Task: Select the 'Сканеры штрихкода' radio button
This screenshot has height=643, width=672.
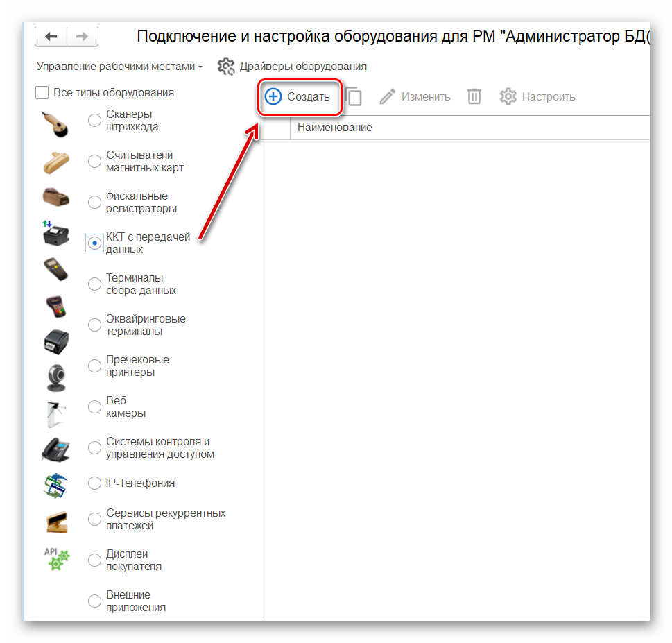Action: point(94,121)
